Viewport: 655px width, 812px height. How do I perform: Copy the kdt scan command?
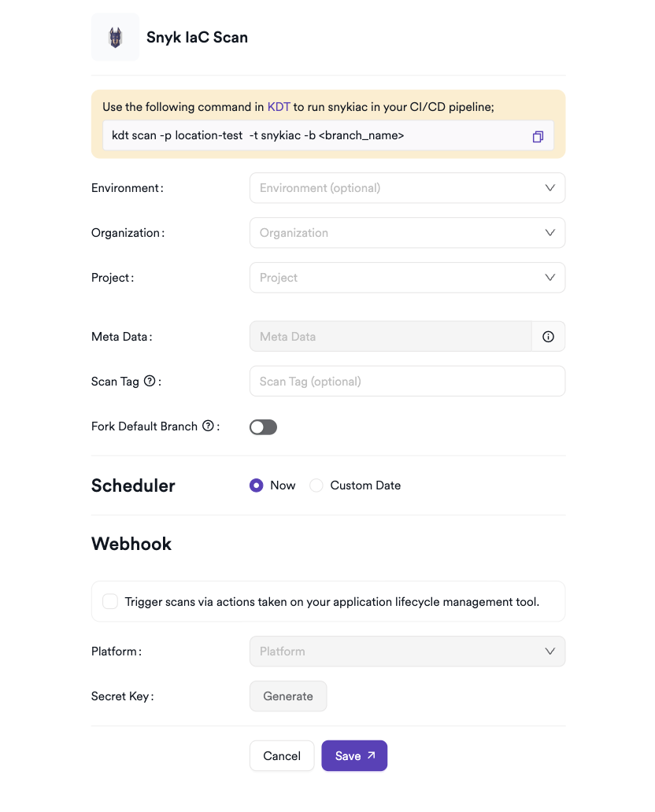538,136
